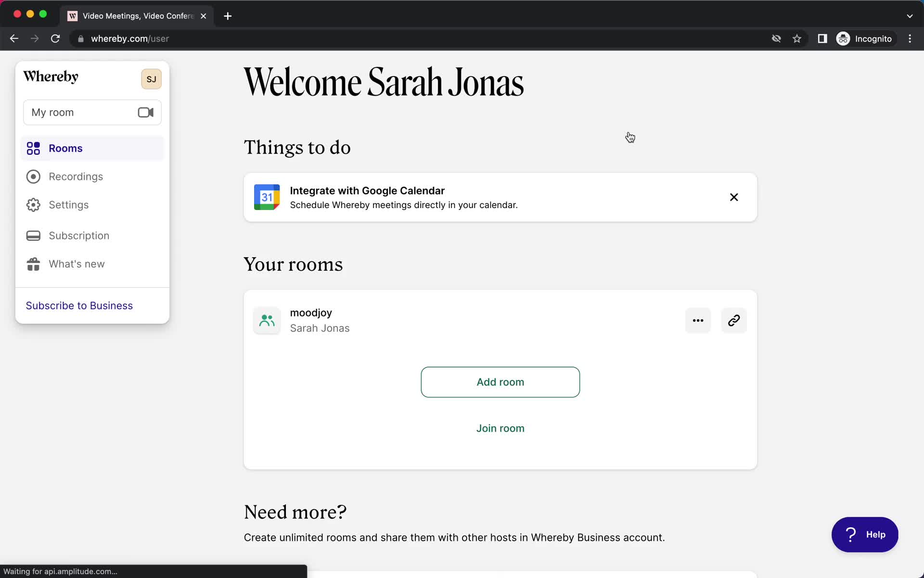Click Subscribe to Business link
Image resolution: width=924 pixels, height=578 pixels.
[79, 306]
